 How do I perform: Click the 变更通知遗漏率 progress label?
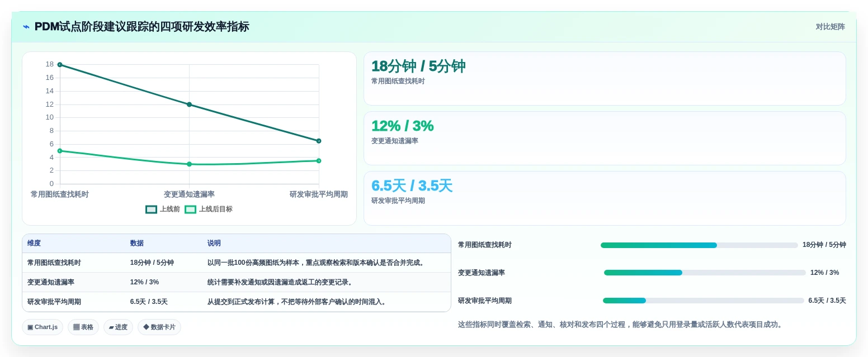482,273
